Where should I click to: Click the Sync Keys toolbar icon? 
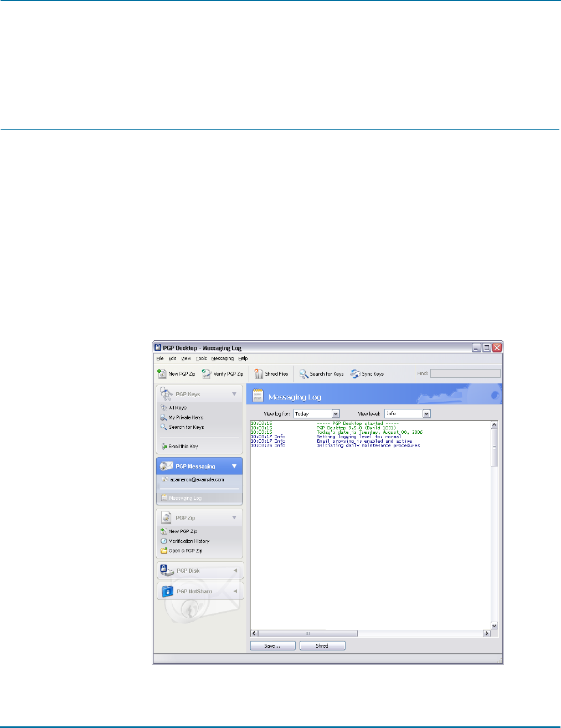(x=355, y=373)
